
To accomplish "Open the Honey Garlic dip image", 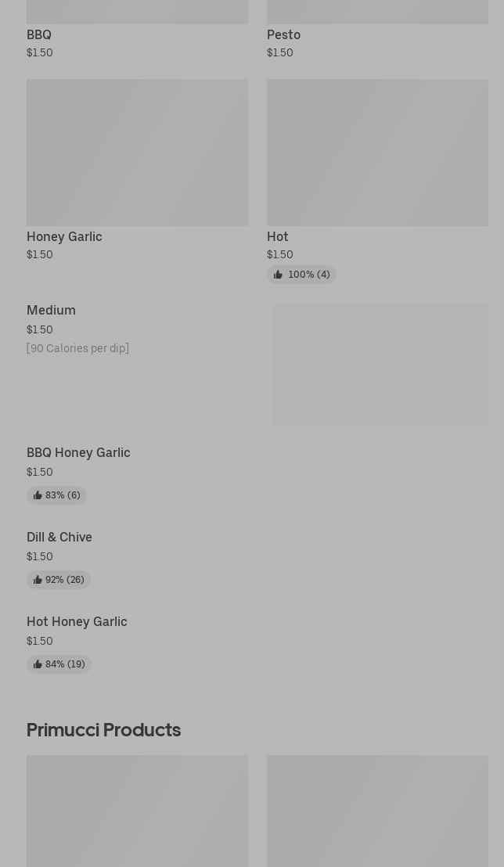I will [x=137, y=153].
